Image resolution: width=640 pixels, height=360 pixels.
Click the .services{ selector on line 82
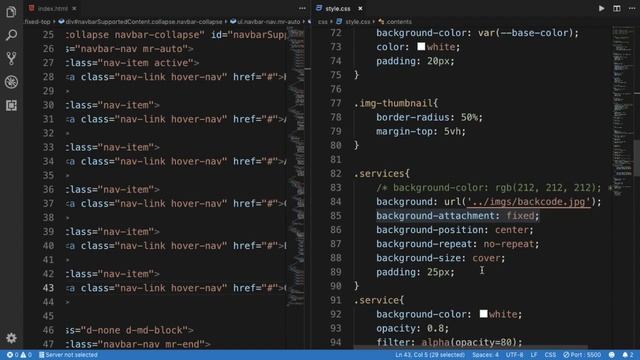coord(382,173)
